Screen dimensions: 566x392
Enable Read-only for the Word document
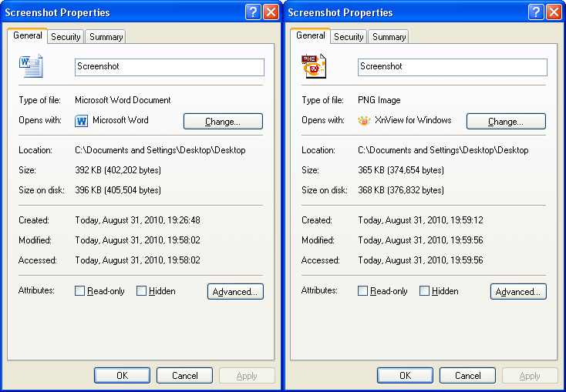point(80,291)
